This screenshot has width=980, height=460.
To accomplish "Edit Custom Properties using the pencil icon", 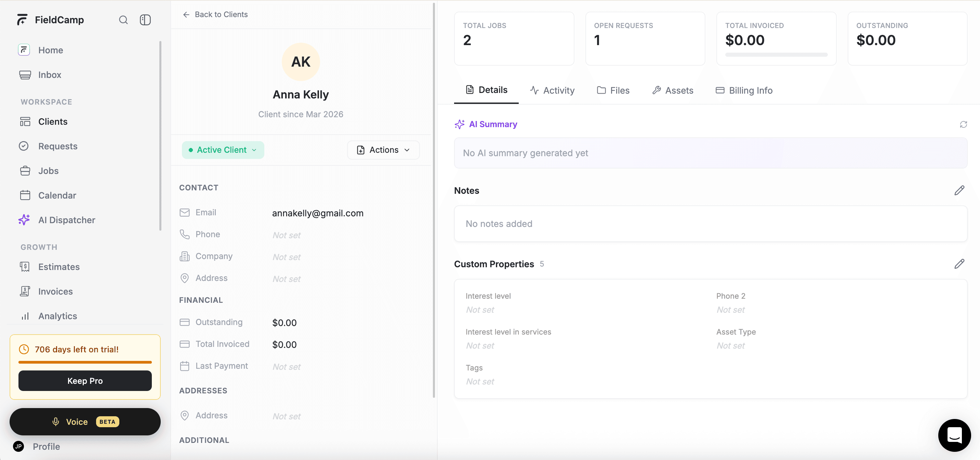I will tap(960, 264).
